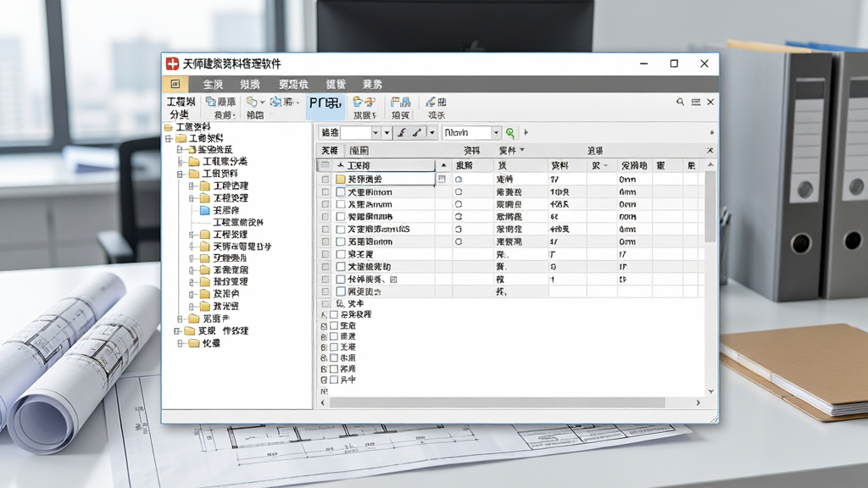
Task: Collapse the tree node directly under the root folder
Action: [x=169, y=138]
